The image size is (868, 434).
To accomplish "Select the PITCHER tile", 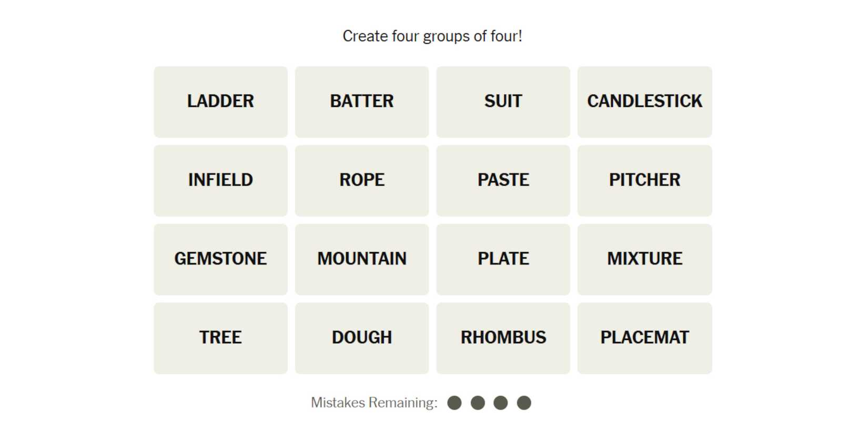I will [644, 180].
